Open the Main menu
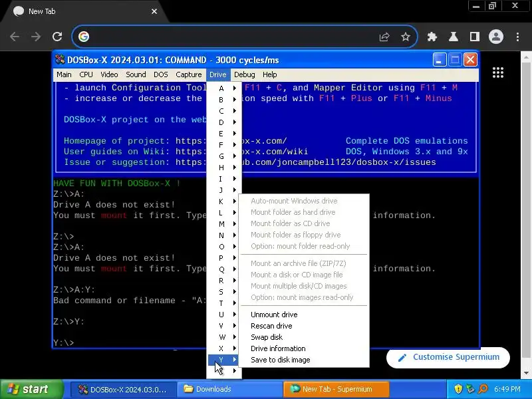 pos(64,74)
